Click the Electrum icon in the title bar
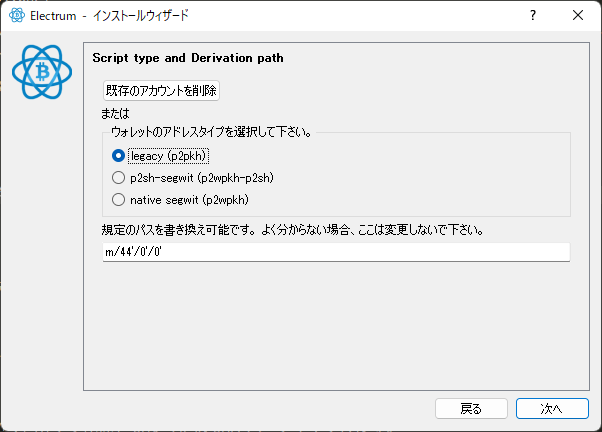The width and height of the screenshot is (602, 432). (16, 16)
